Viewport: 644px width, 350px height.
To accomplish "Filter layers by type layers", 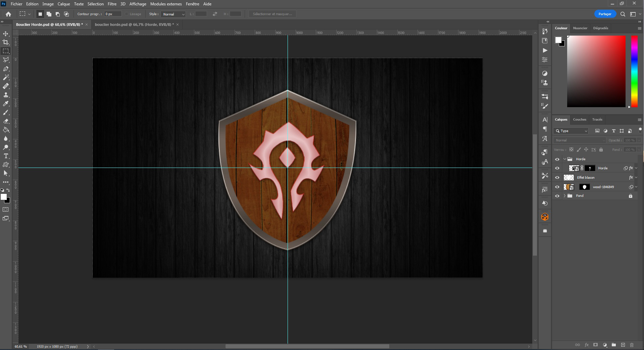I will [613, 131].
